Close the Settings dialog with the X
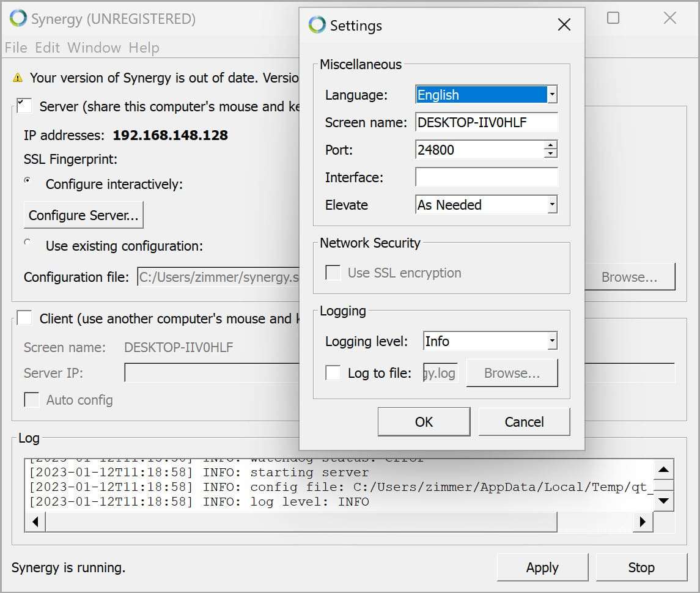 [564, 24]
